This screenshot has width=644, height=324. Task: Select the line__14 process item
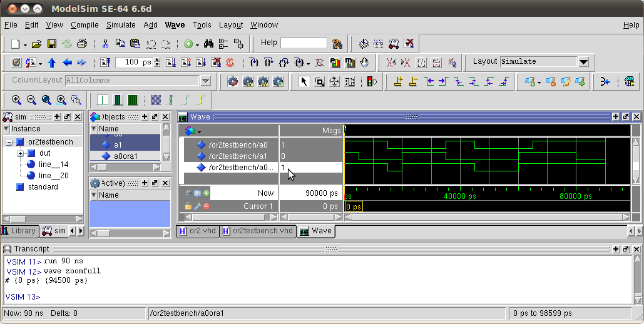53,165
